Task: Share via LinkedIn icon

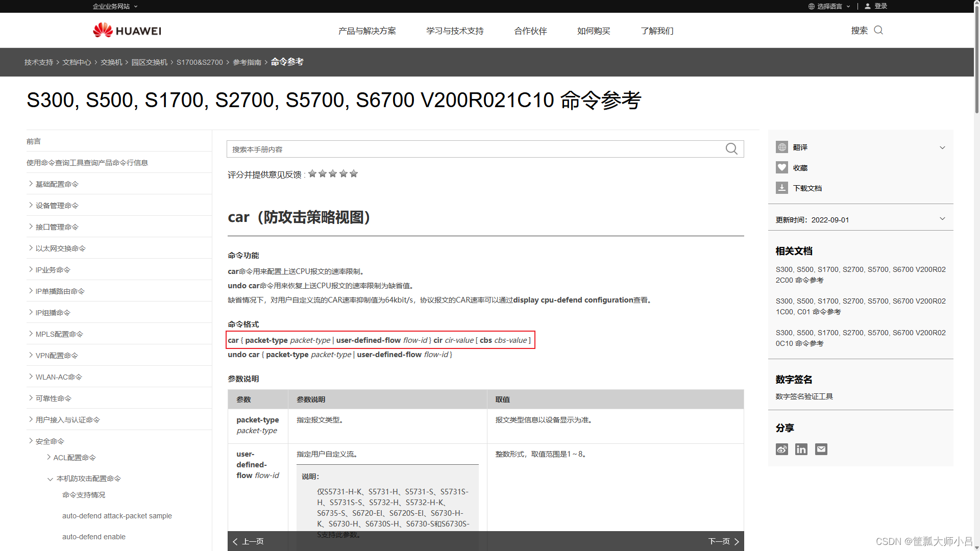Action: (801, 449)
